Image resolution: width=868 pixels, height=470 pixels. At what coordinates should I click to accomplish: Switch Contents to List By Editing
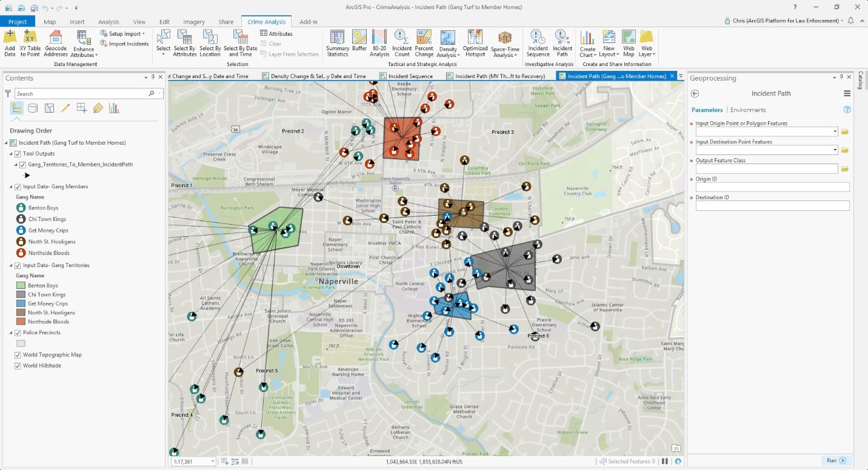point(65,108)
